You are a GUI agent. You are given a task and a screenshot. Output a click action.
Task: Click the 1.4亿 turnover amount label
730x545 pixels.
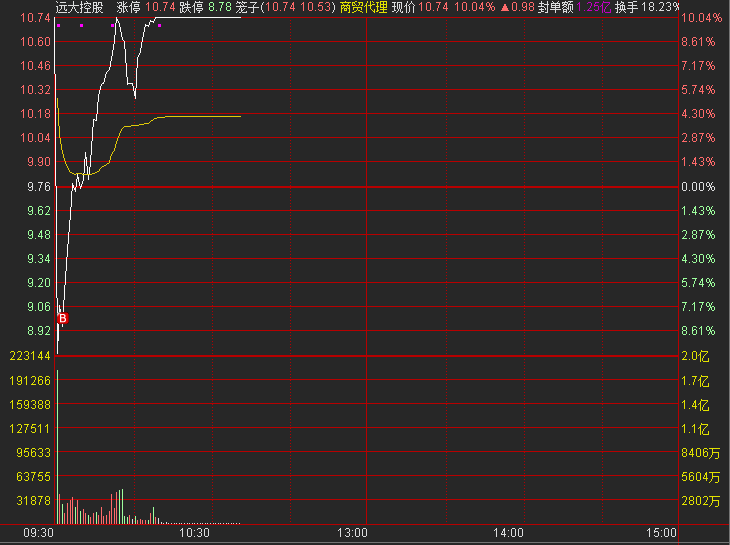point(696,405)
